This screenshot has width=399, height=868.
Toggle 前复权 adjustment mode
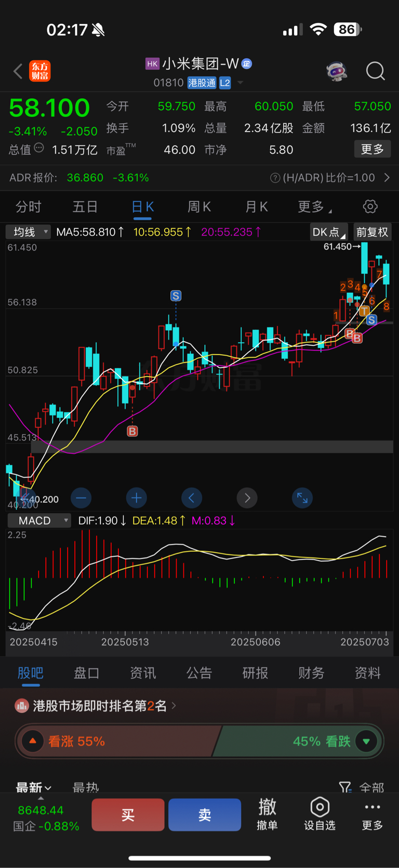[x=373, y=232]
